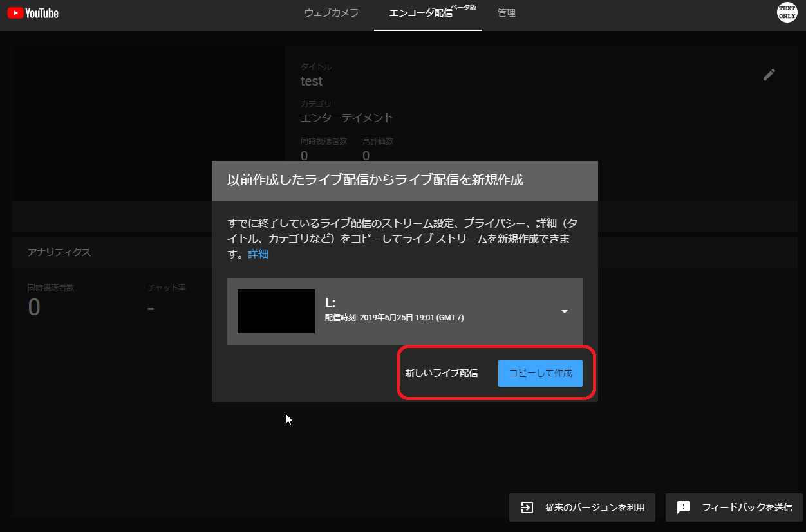Switch to the 管理 tab
This screenshot has width=806, height=532.
click(507, 13)
